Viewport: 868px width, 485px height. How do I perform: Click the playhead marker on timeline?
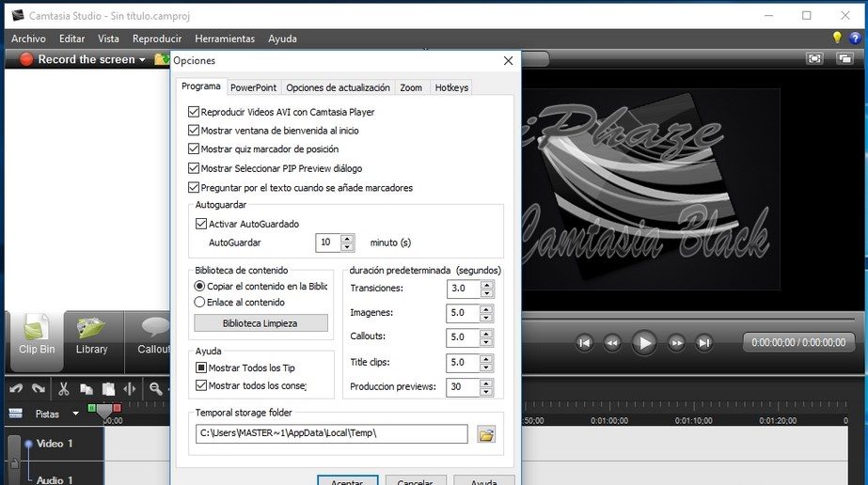coord(104,410)
